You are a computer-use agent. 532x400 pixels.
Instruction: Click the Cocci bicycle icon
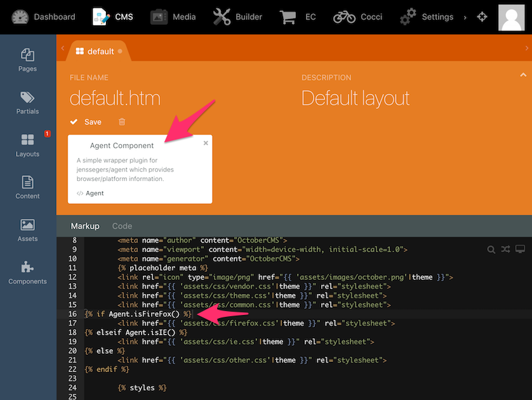pyautogui.click(x=344, y=17)
